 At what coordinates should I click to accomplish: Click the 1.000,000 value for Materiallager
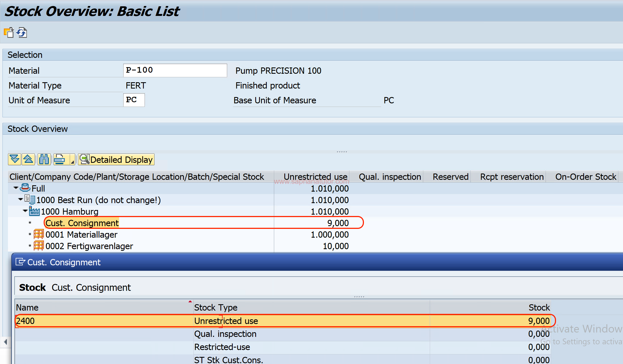coord(330,235)
